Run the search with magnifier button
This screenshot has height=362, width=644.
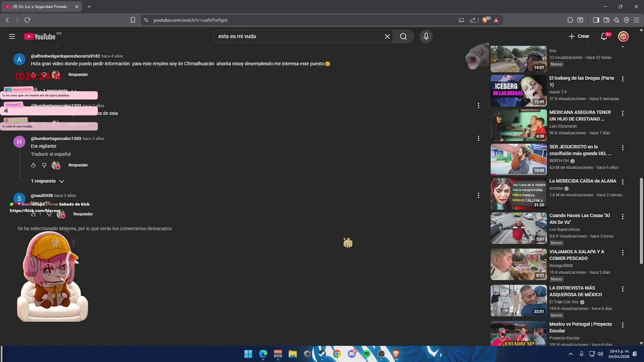tap(404, 36)
